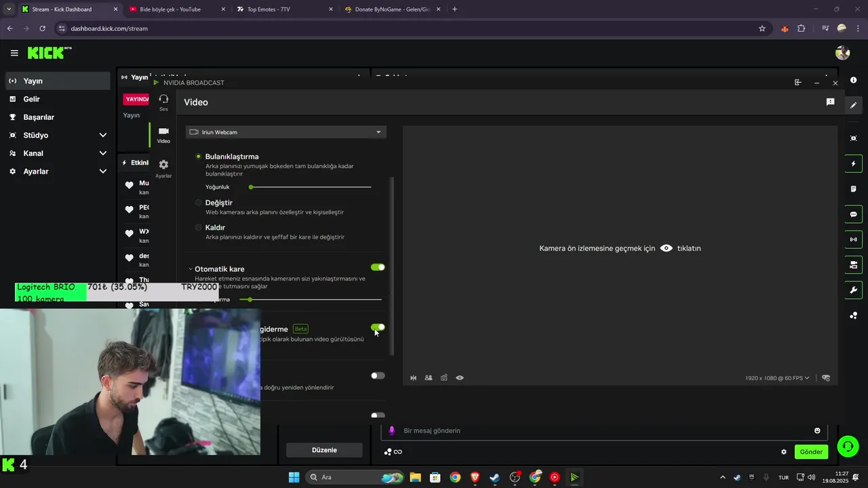The width and height of the screenshot is (868, 488).
Task: Adjust the Yoğunluk blur intensity slider
Action: [311, 186]
